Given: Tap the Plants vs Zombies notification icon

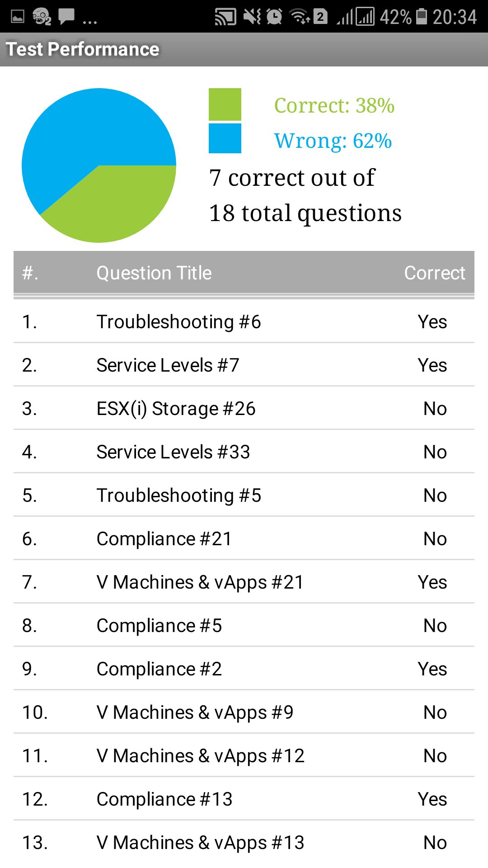Looking at the screenshot, I should (40, 16).
